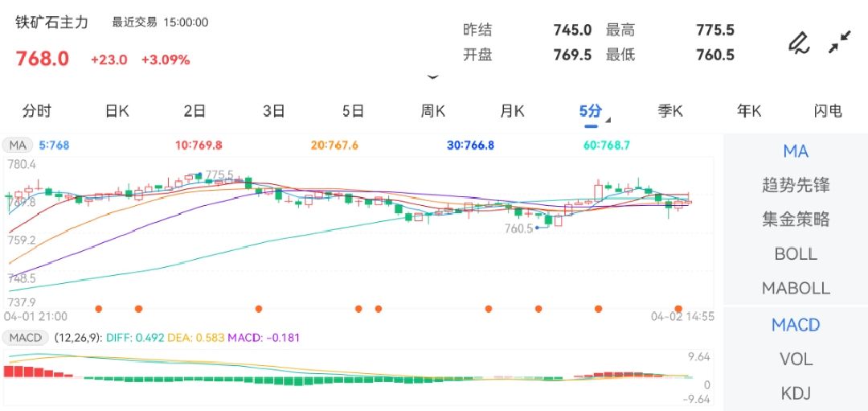Switch to the 日K tab

coord(117,112)
